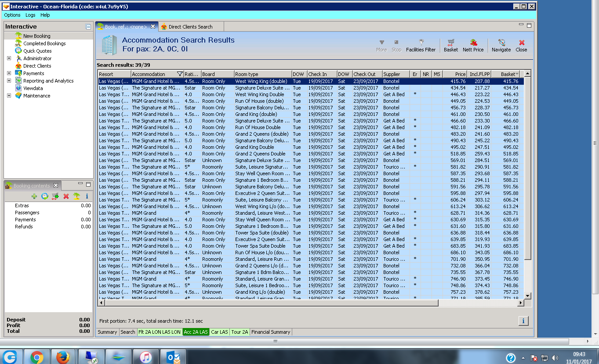599x364 pixels.
Task: Click the results vertical scrollbar up arrow
Action: (x=528, y=74)
